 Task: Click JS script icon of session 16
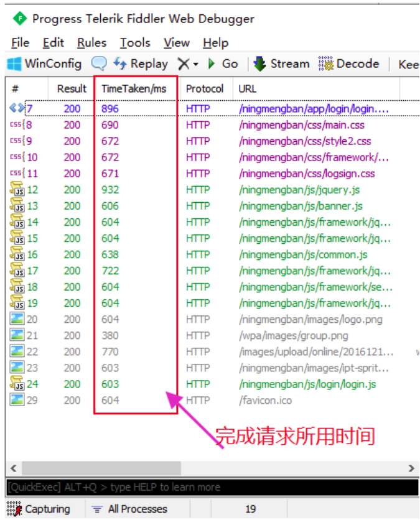click(17, 254)
